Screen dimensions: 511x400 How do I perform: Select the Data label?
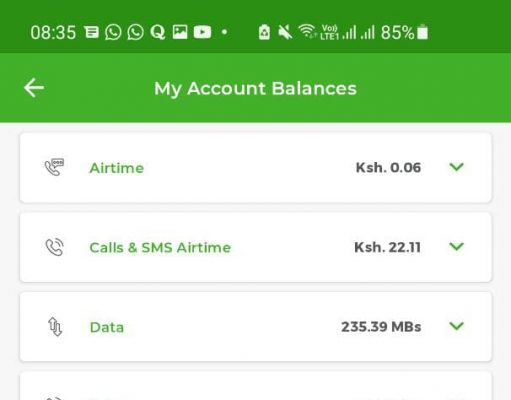pos(107,327)
